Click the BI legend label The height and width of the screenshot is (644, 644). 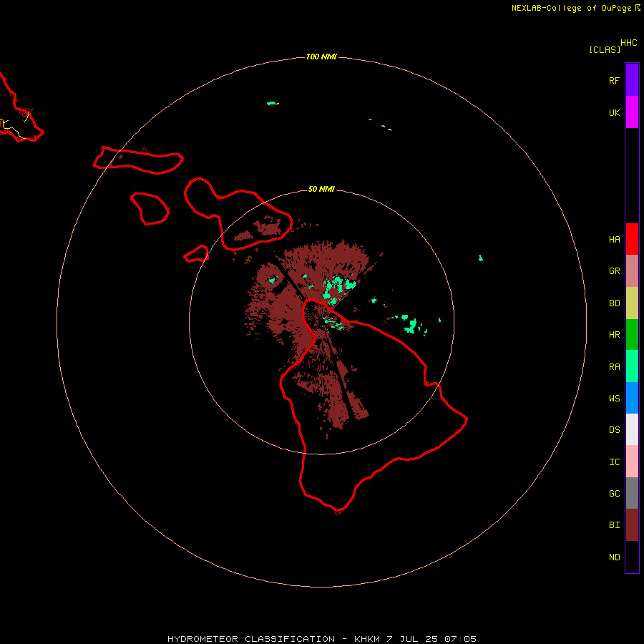pyautogui.click(x=614, y=525)
